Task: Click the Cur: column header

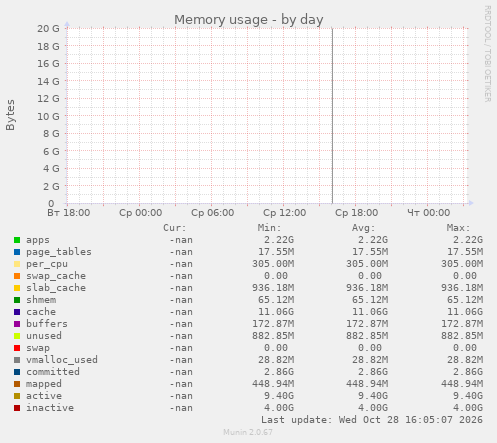Action: (175, 228)
